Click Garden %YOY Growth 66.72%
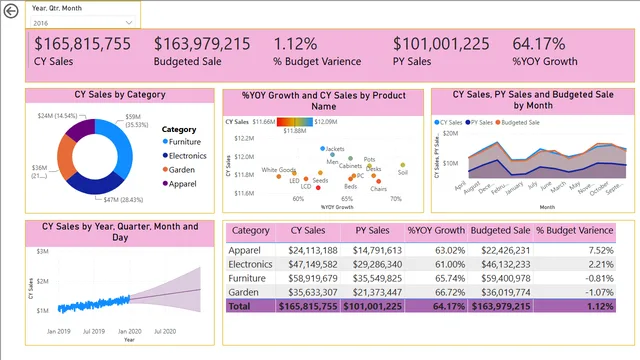This screenshot has height=360, width=640. (450, 292)
